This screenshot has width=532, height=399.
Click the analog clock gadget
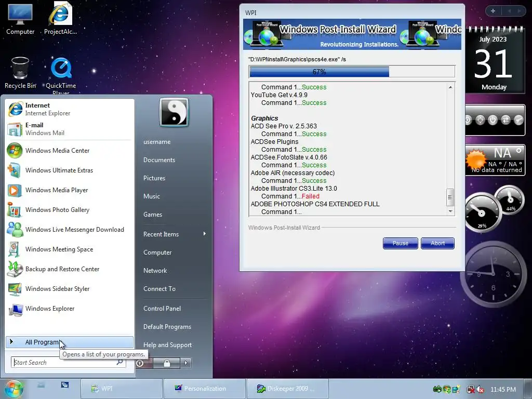click(494, 274)
